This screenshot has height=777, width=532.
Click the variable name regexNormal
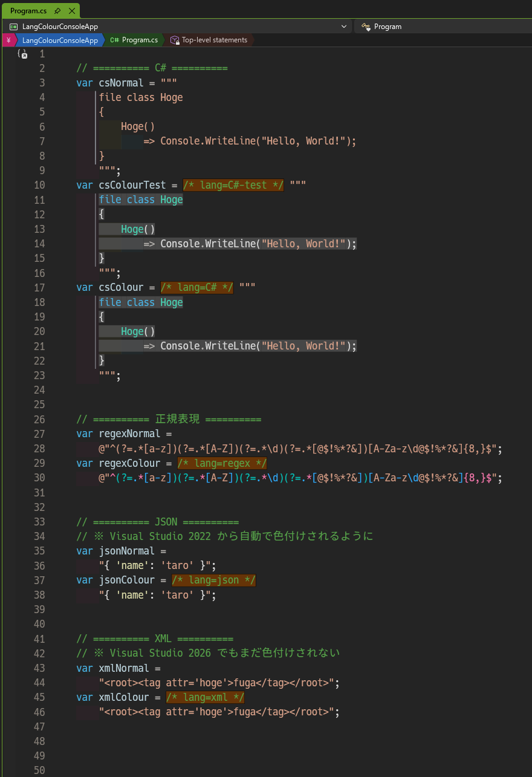pos(129,434)
